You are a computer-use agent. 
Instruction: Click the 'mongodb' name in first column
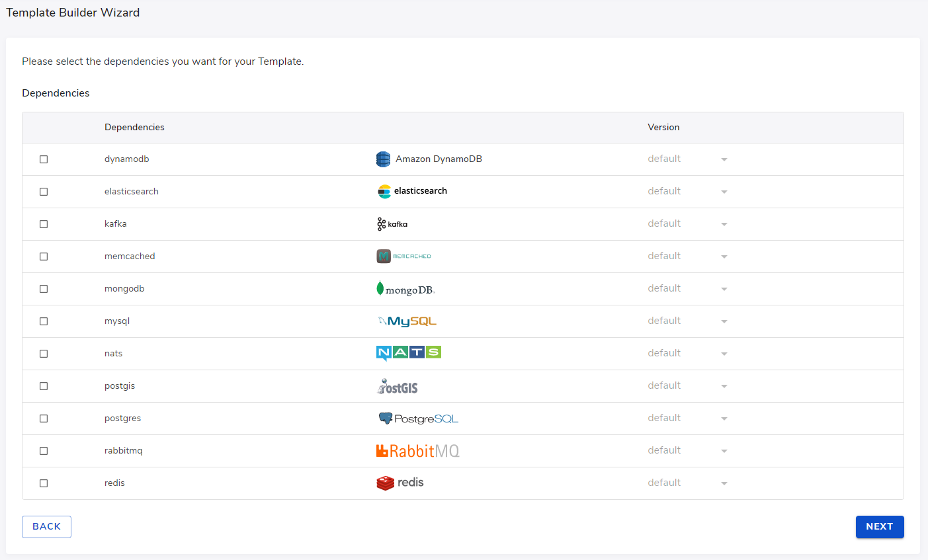124,289
